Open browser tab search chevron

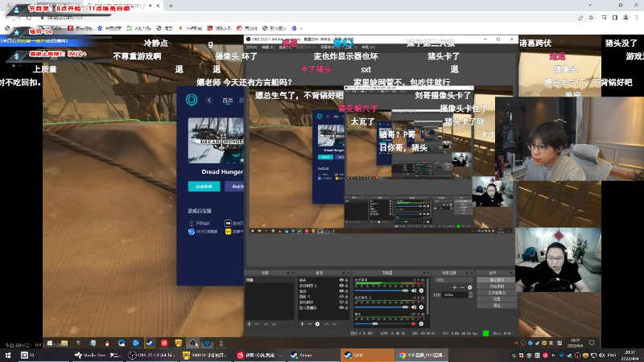(590, 5)
